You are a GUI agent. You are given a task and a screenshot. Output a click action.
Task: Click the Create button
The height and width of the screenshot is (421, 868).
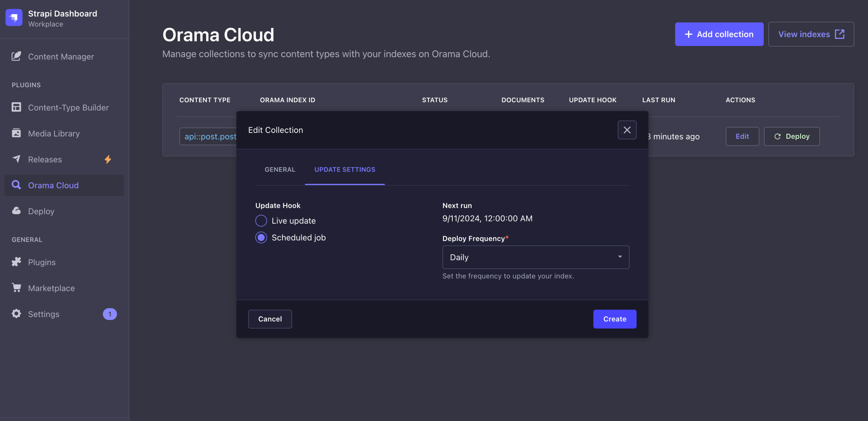[615, 319]
